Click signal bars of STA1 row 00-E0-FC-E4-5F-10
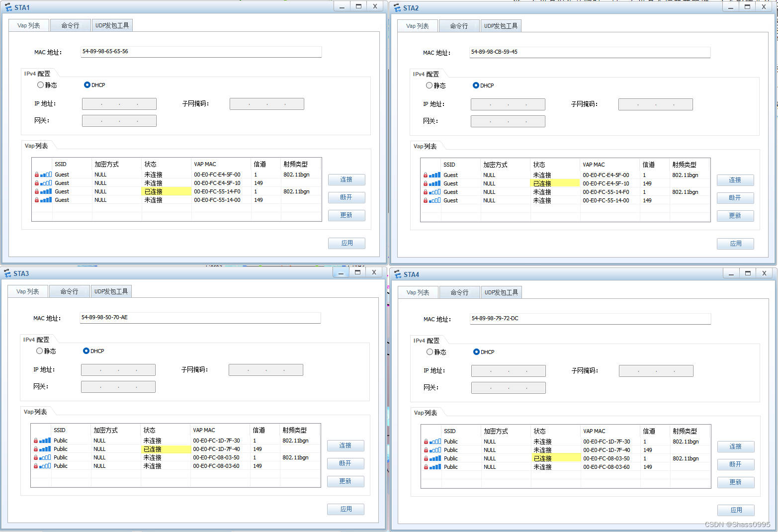This screenshot has width=778, height=532. click(46, 183)
